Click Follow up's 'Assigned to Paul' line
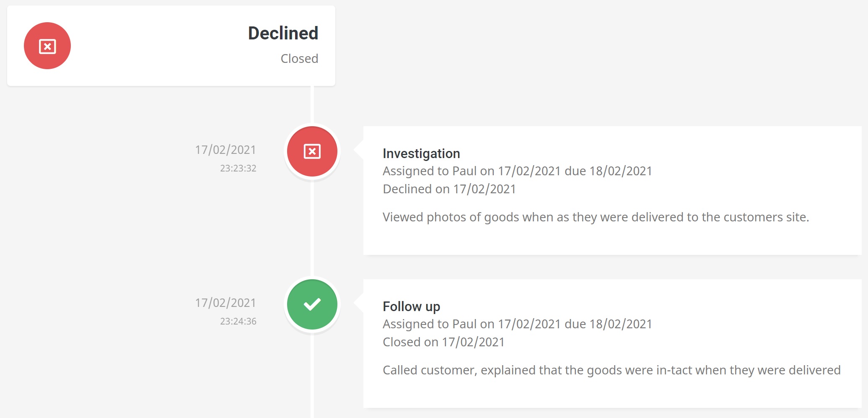 (x=517, y=324)
